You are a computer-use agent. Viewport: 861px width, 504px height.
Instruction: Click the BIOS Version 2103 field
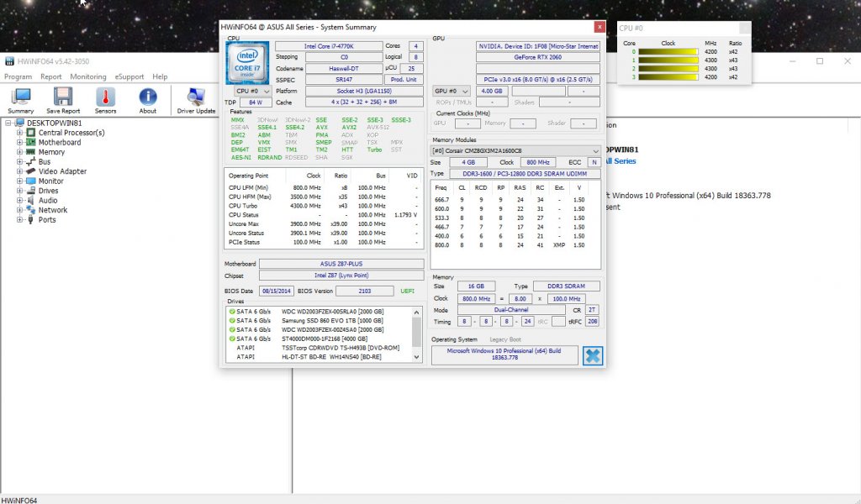365,291
